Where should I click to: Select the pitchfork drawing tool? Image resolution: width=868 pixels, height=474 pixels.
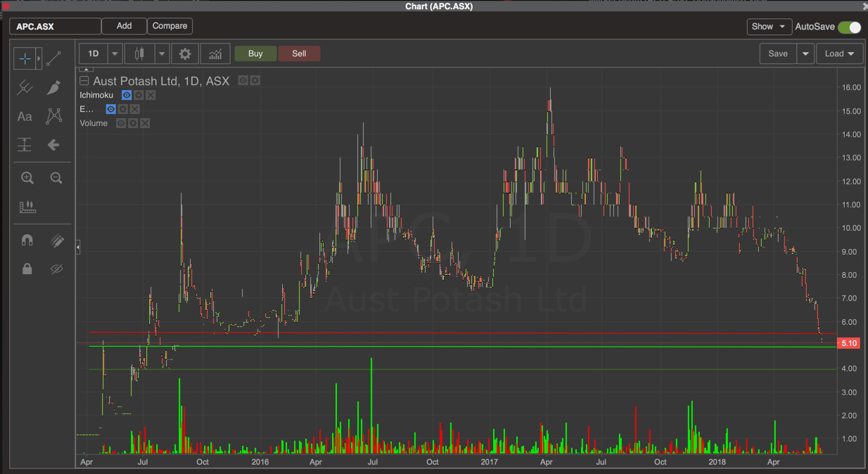25,88
